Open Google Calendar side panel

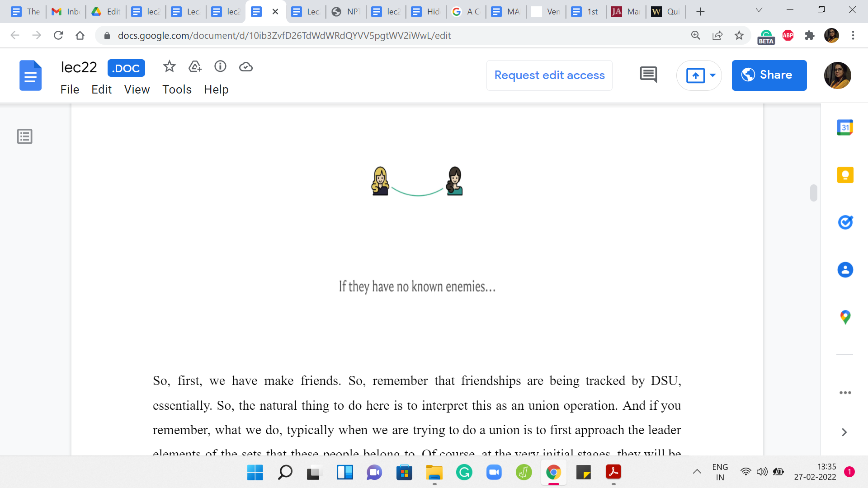[x=844, y=128]
